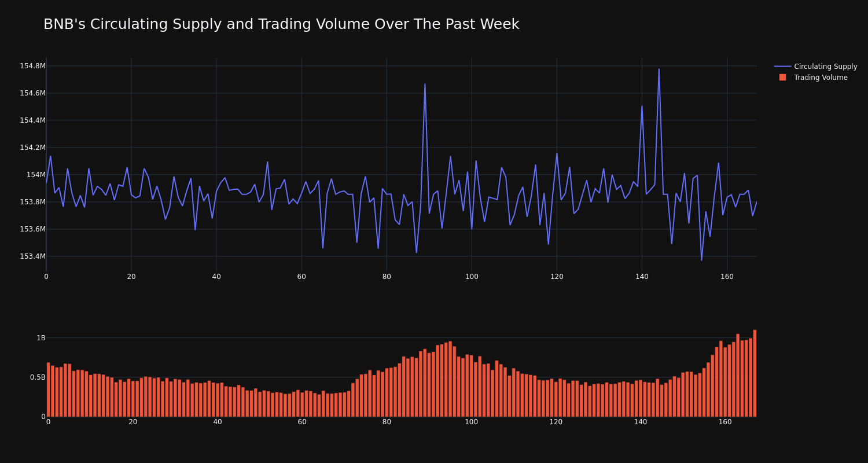Viewport: 868px width, 463px height.
Task: Click the supply line peak near 140
Action: coord(642,106)
